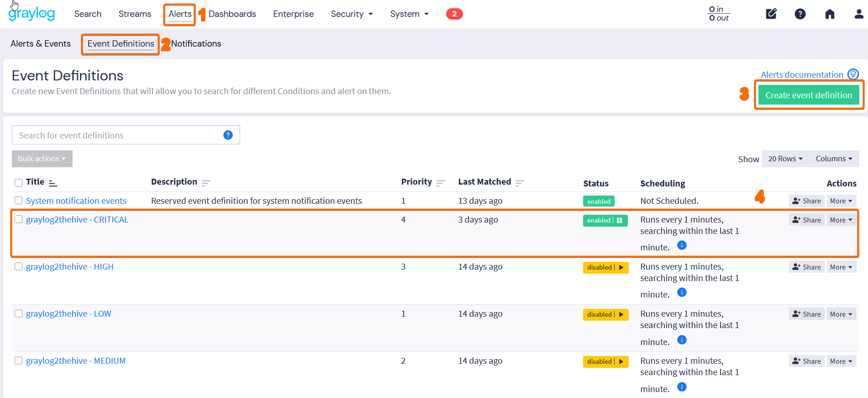Change the 20 Rows page size
Viewport: 868px width, 398px height.
[x=785, y=159]
